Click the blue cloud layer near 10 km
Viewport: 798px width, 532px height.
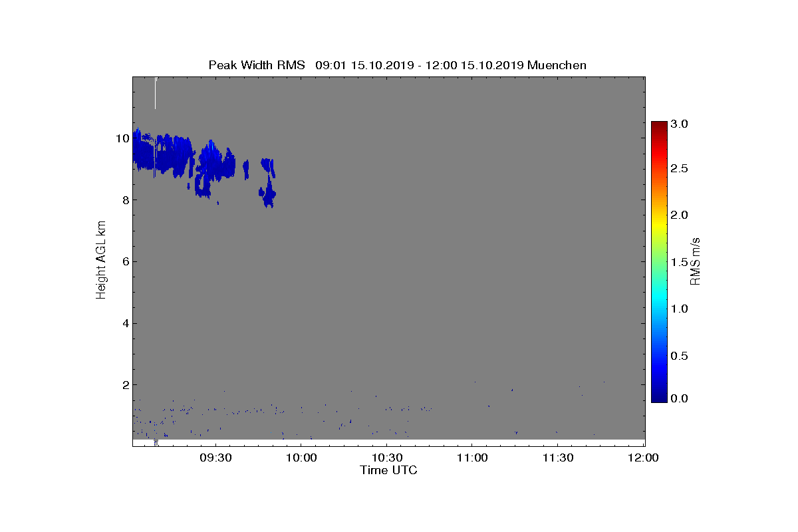(x=163, y=154)
